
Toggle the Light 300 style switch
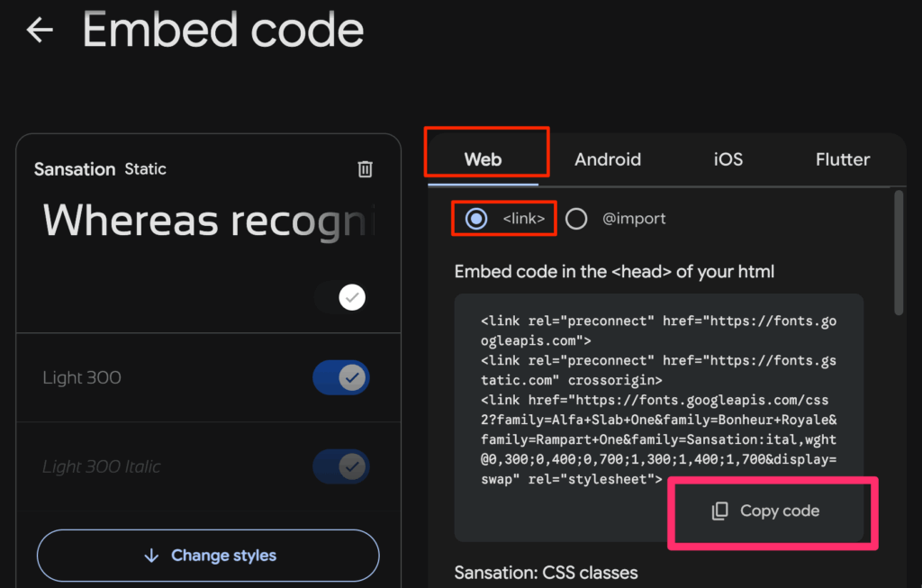[x=341, y=378]
